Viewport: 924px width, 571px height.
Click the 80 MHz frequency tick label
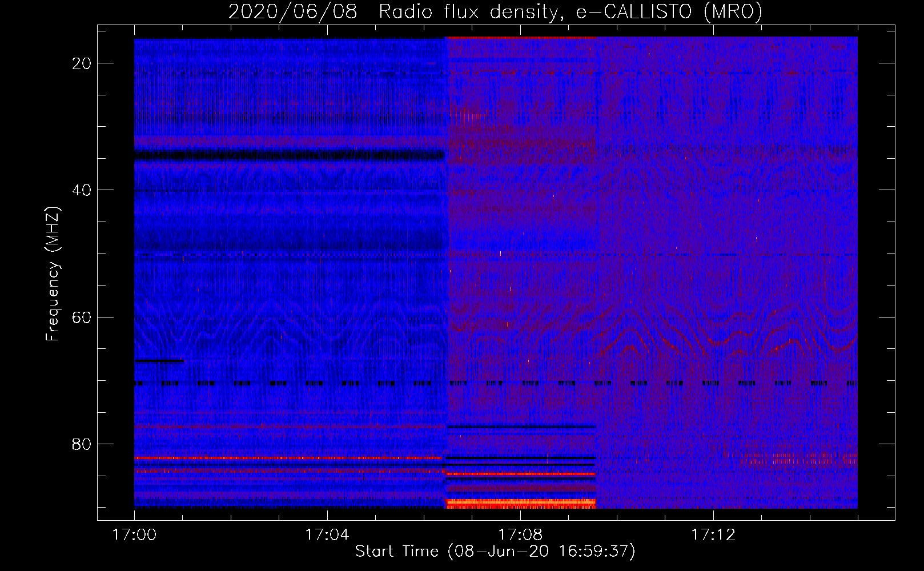coord(82,444)
